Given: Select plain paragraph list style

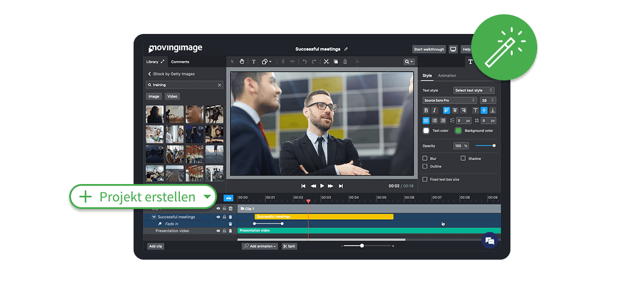Looking at the screenshot, I should click(426, 121).
